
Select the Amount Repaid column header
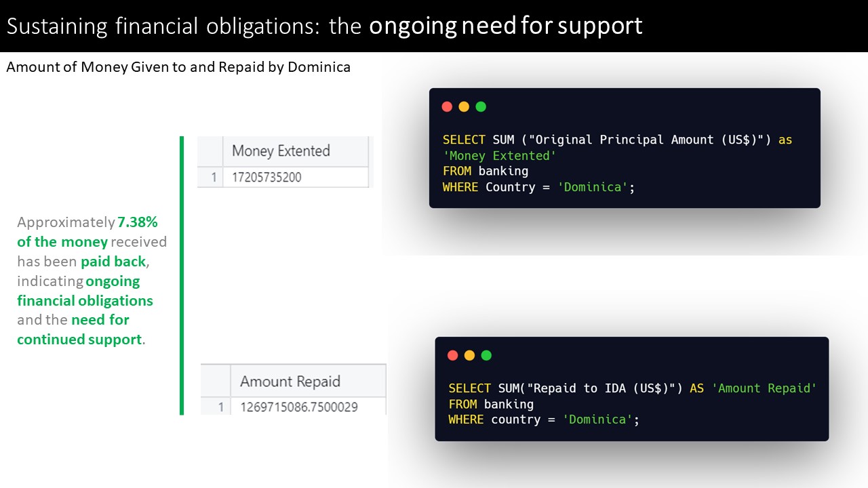(x=290, y=382)
